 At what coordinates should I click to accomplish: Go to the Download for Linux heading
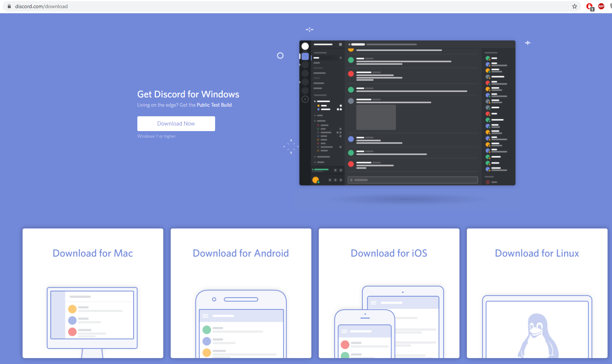tap(537, 253)
